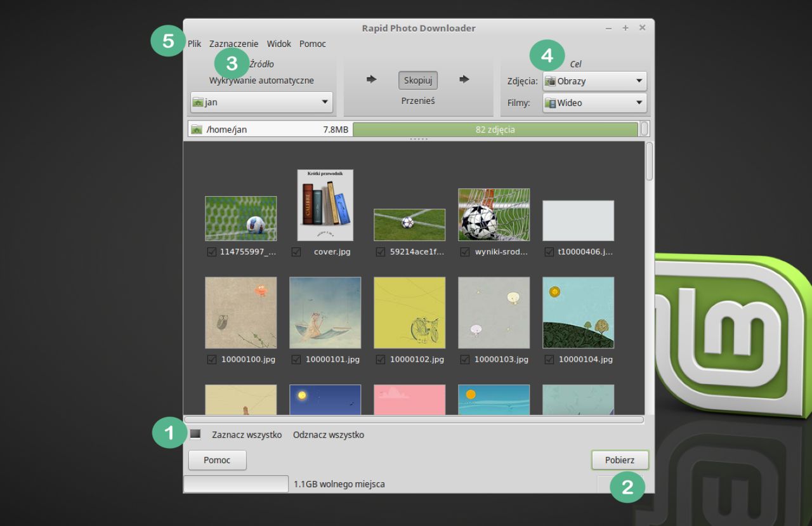Click the vertical scrollbar of the thumbnail grid
The height and width of the screenshot is (526, 812).
[x=649, y=162]
